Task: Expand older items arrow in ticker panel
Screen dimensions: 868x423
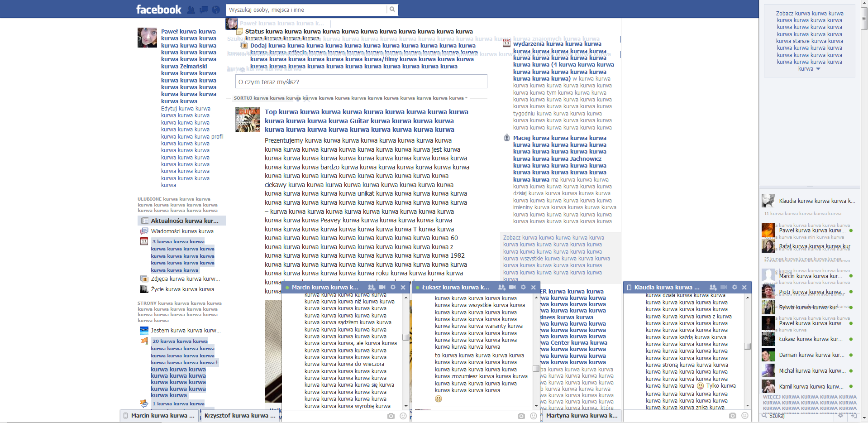Action: tap(818, 69)
